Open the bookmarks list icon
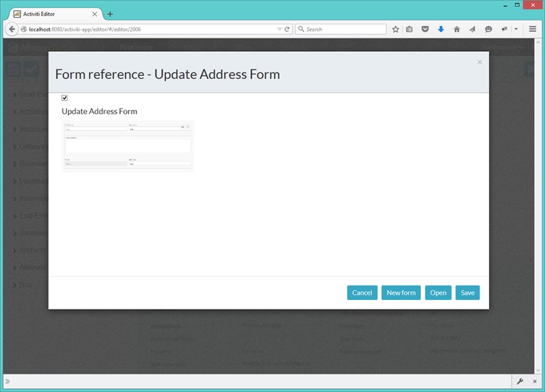The image size is (545, 392). 409,29
